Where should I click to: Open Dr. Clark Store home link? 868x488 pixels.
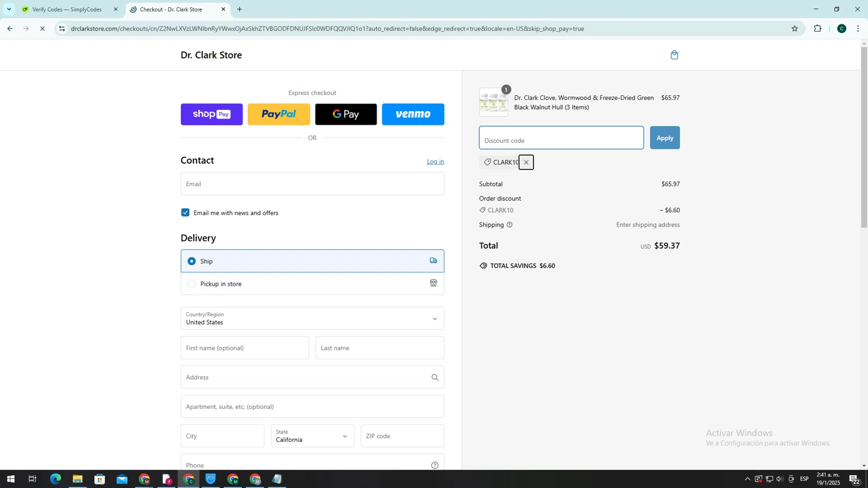(x=211, y=55)
